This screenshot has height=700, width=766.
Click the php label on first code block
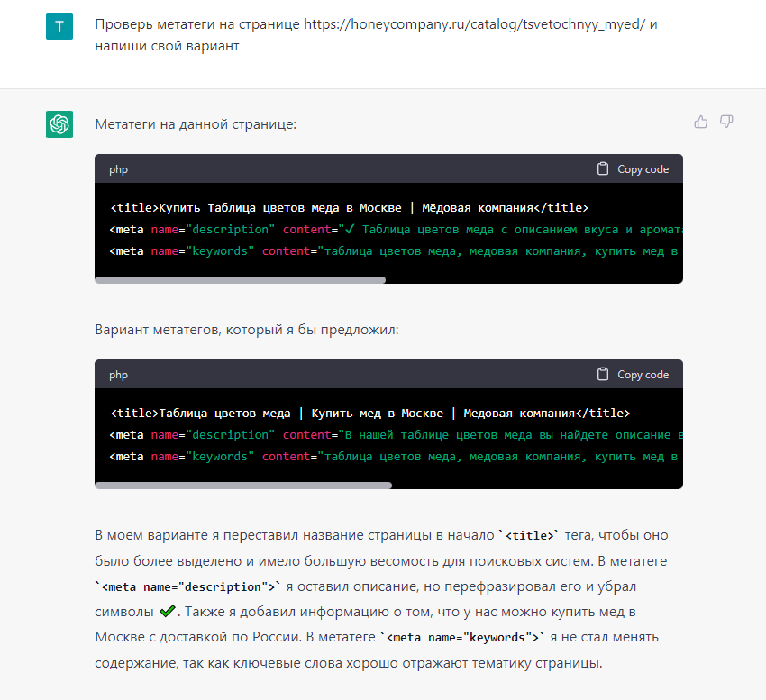[118, 169]
